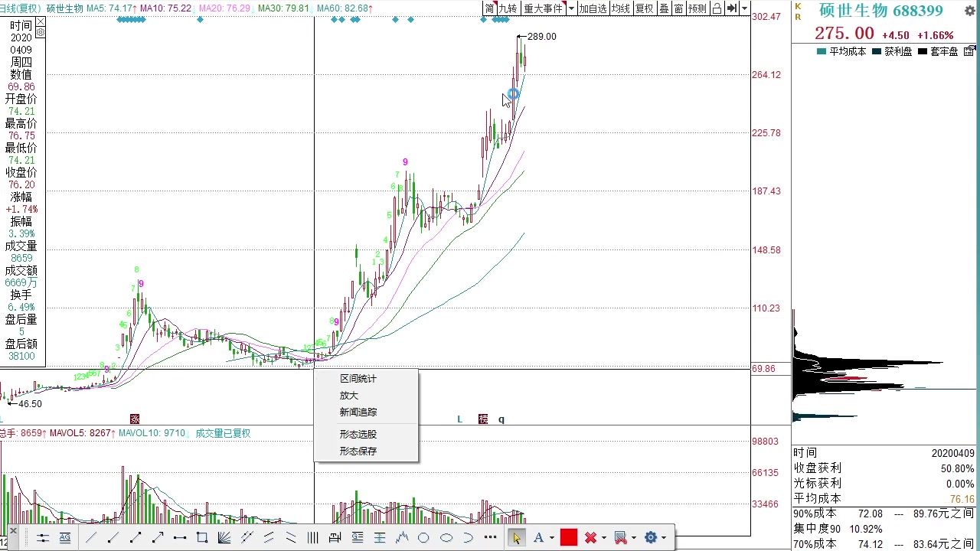Select the rectangle drawing tool
980x551 pixels.
pyautogui.click(x=202, y=538)
